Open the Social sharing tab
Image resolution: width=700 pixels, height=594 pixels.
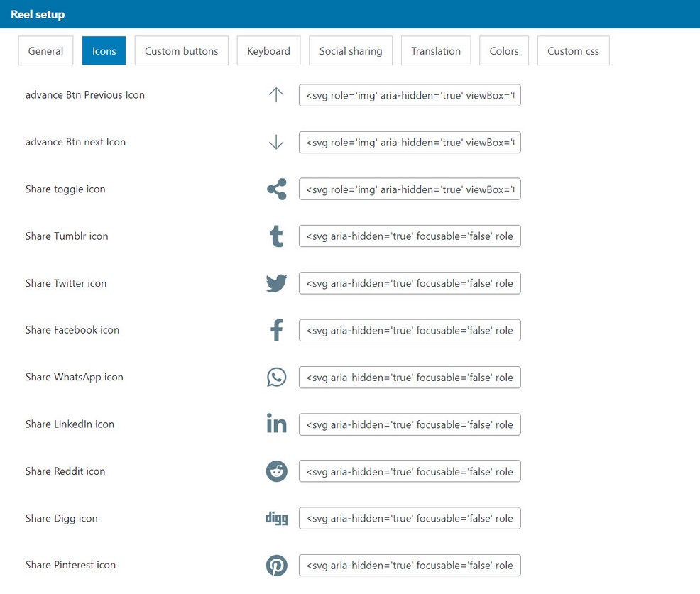pyautogui.click(x=351, y=51)
